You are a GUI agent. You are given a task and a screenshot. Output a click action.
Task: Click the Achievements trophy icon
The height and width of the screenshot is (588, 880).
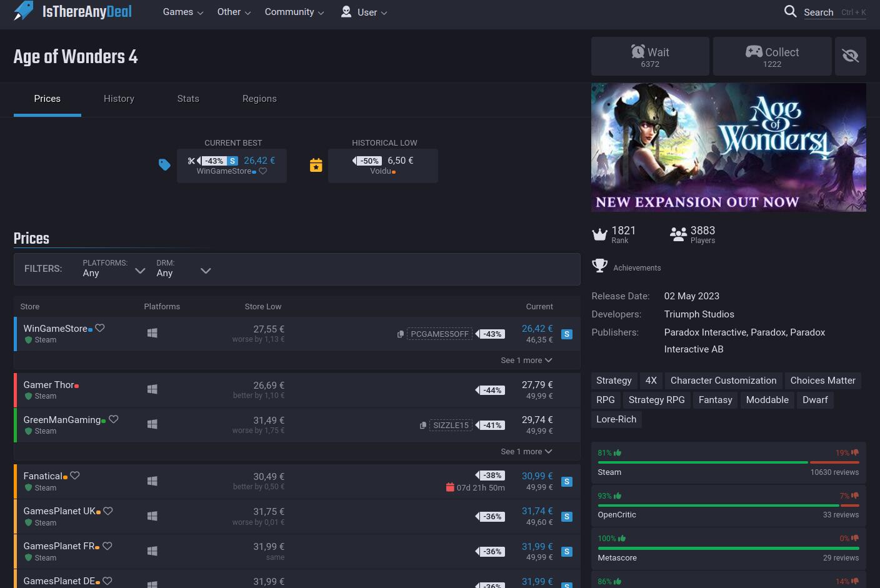tap(599, 266)
